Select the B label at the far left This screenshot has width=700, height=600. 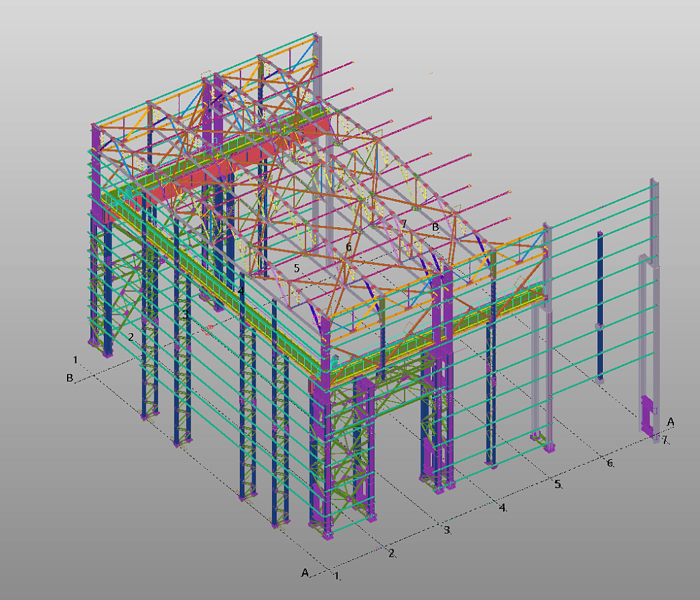tap(70, 378)
